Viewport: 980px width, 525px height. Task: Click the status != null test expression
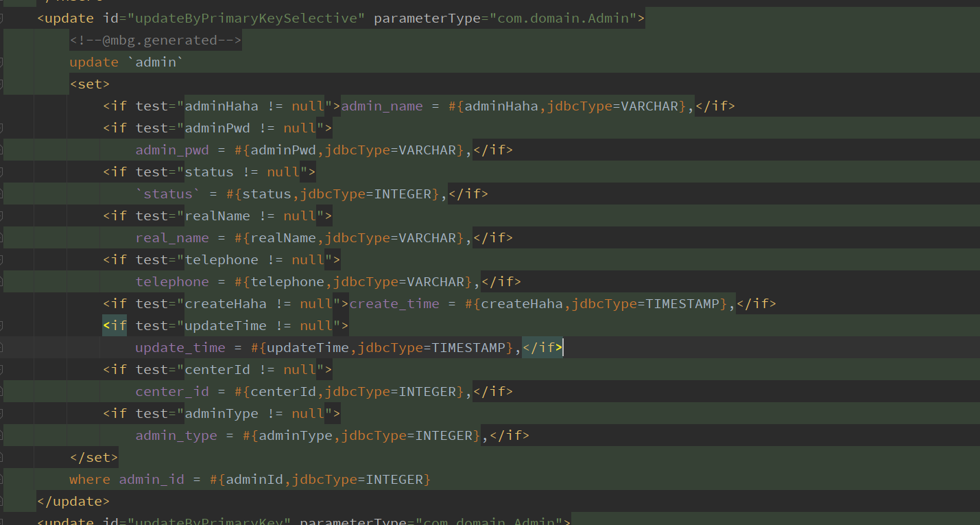coord(242,172)
